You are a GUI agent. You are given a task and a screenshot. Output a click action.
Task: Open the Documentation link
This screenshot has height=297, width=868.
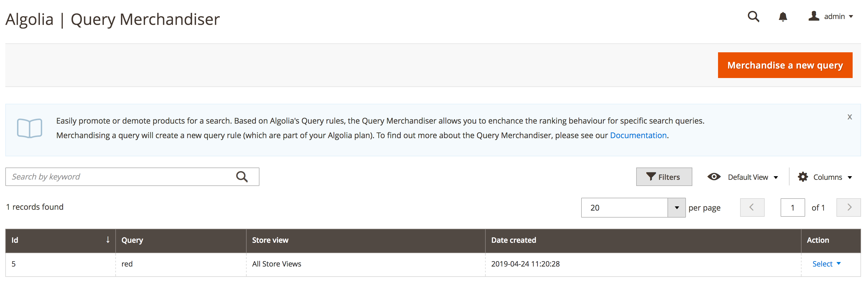(x=638, y=135)
